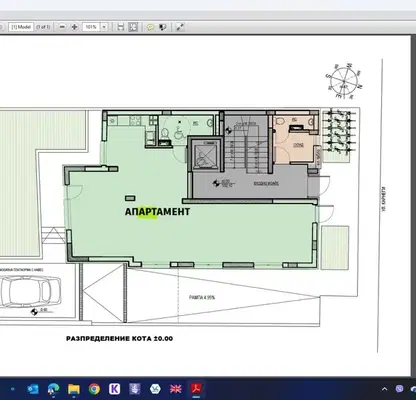Click the north compass rose symbol
This screenshot has width=416, height=400.
(x=344, y=81)
